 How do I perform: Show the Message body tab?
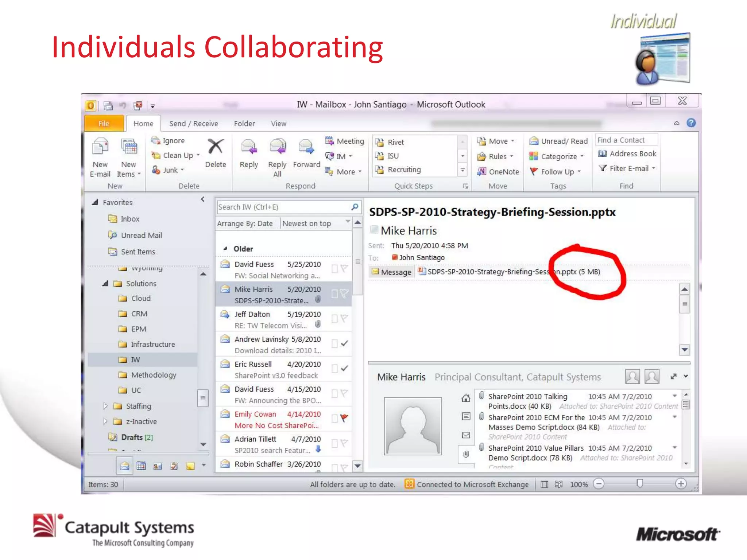pyautogui.click(x=392, y=272)
